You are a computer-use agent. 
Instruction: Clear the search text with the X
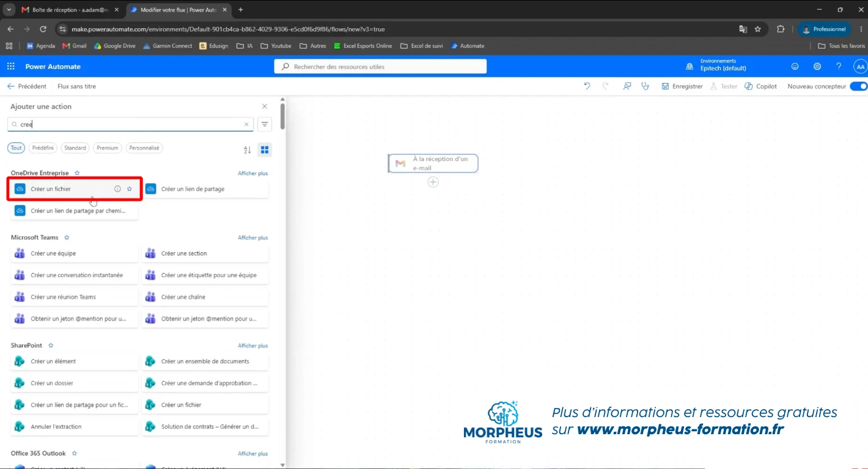(247, 124)
